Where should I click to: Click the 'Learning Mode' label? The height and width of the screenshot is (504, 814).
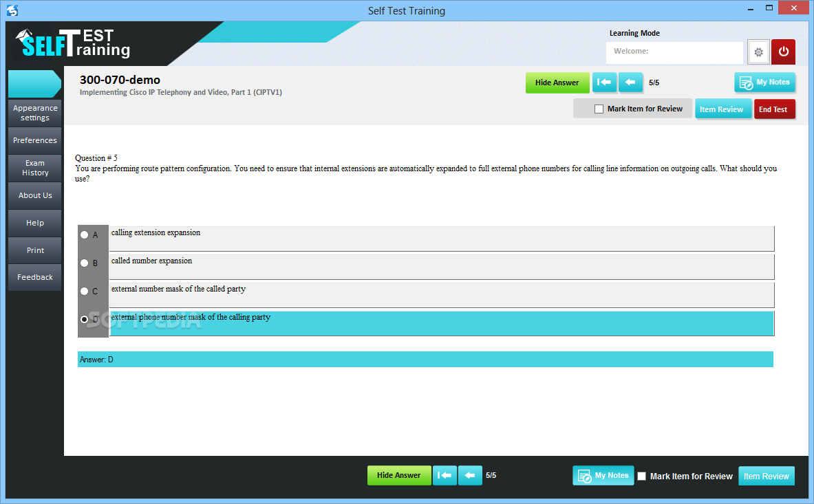click(x=634, y=33)
